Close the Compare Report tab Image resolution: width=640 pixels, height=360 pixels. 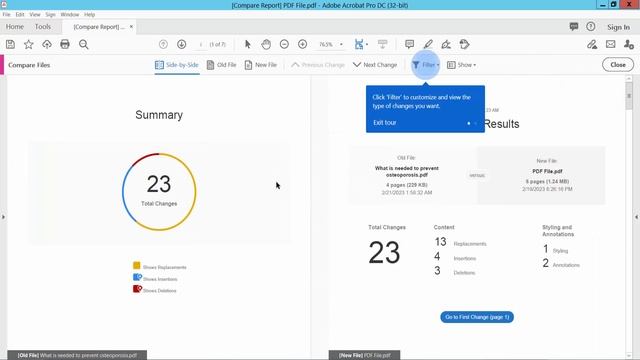tap(131, 27)
